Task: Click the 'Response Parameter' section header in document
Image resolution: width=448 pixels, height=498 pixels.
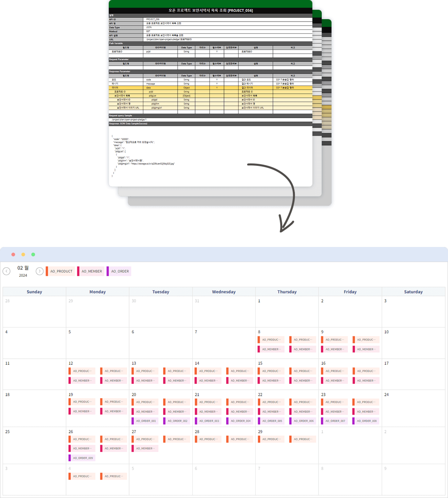Action: [x=211, y=72]
